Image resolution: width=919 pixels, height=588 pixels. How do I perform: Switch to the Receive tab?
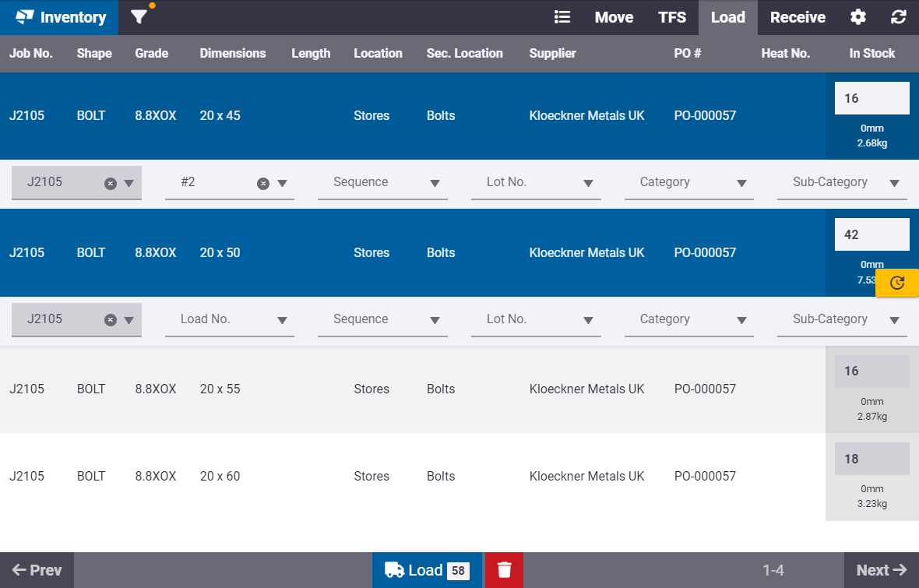coord(798,17)
